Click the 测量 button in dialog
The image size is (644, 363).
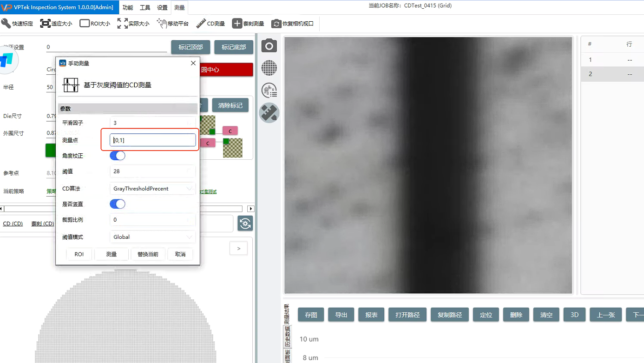coord(111,254)
